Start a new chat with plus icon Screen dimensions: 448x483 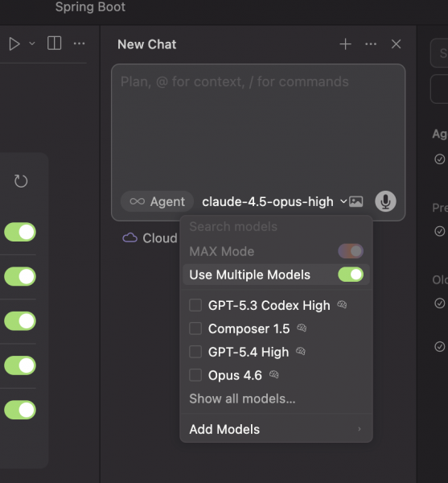345,44
